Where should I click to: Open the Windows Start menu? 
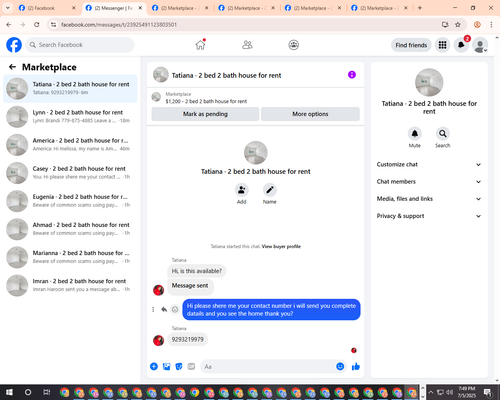tap(9, 392)
